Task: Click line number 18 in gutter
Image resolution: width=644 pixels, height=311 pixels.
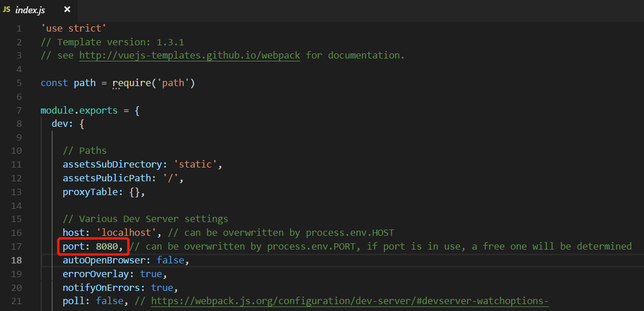Action: point(16,260)
